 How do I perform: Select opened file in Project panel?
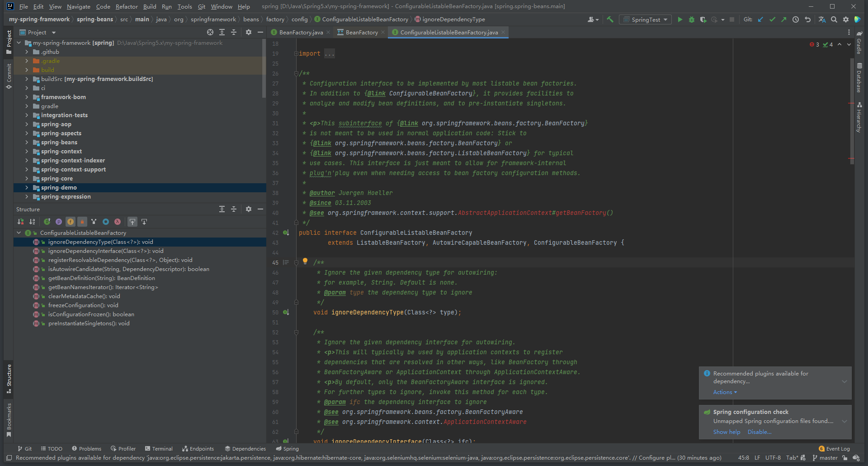pyautogui.click(x=210, y=32)
